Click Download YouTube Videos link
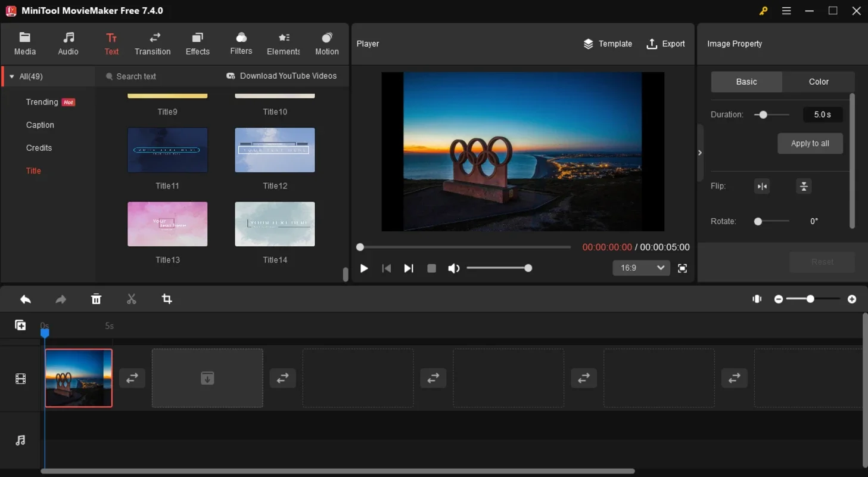 tap(282, 76)
